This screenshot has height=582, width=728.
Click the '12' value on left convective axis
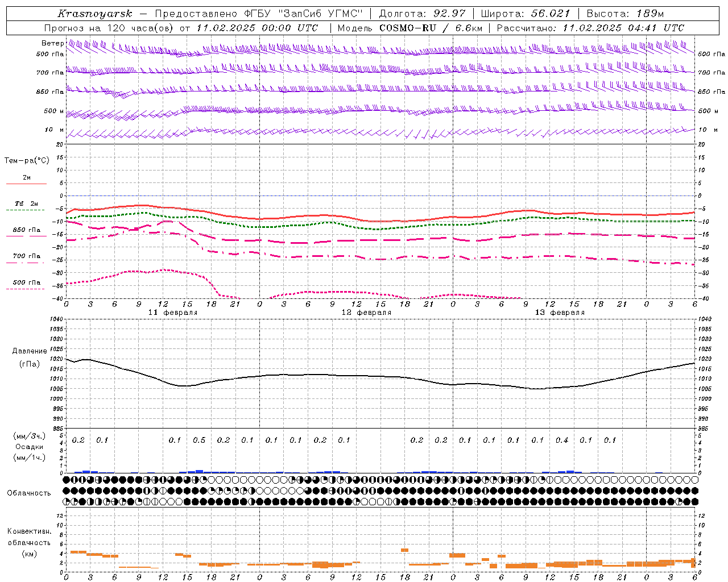click(60, 516)
